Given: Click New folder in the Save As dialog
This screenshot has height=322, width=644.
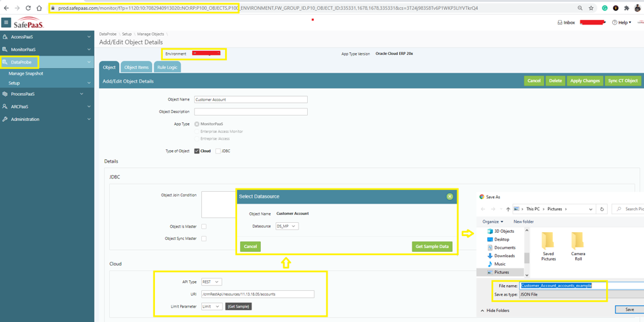Looking at the screenshot, I should click(524, 221).
